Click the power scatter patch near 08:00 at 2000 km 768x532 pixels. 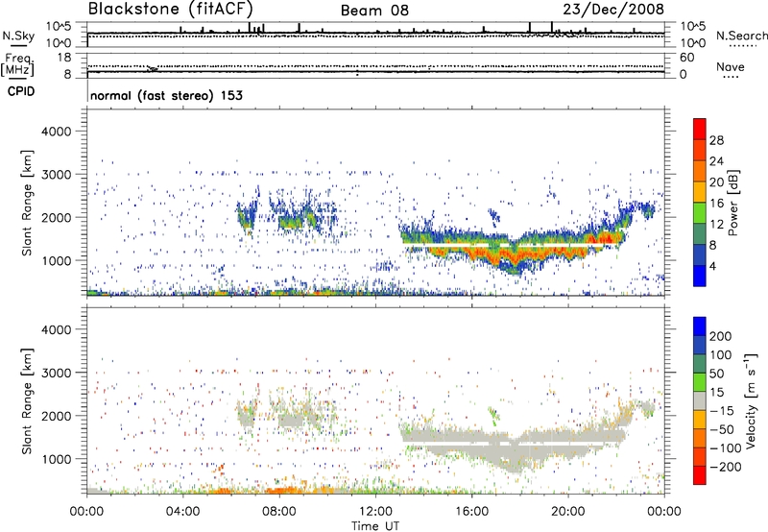(293, 221)
